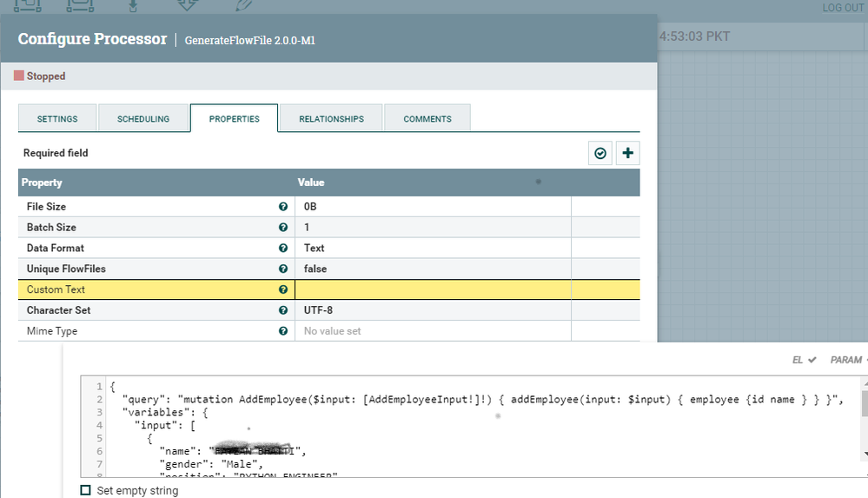Toggle the PARAM indicator in editor
This screenshot has height=498, width=868.
coord(848,360)
